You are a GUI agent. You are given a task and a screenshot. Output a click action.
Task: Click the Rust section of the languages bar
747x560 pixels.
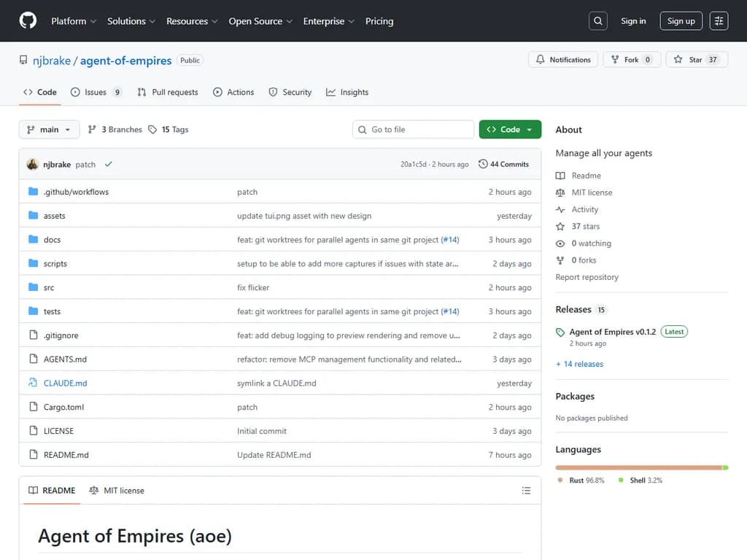click(x=635, y=467)
